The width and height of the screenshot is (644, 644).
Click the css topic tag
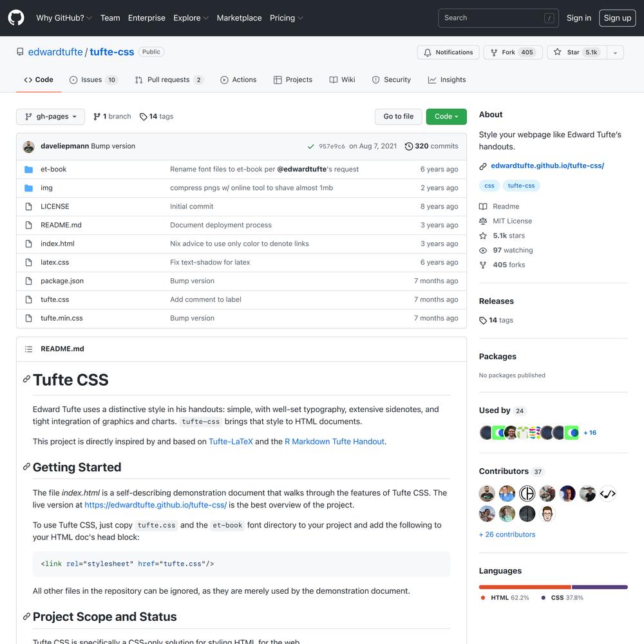pos(489,185)
